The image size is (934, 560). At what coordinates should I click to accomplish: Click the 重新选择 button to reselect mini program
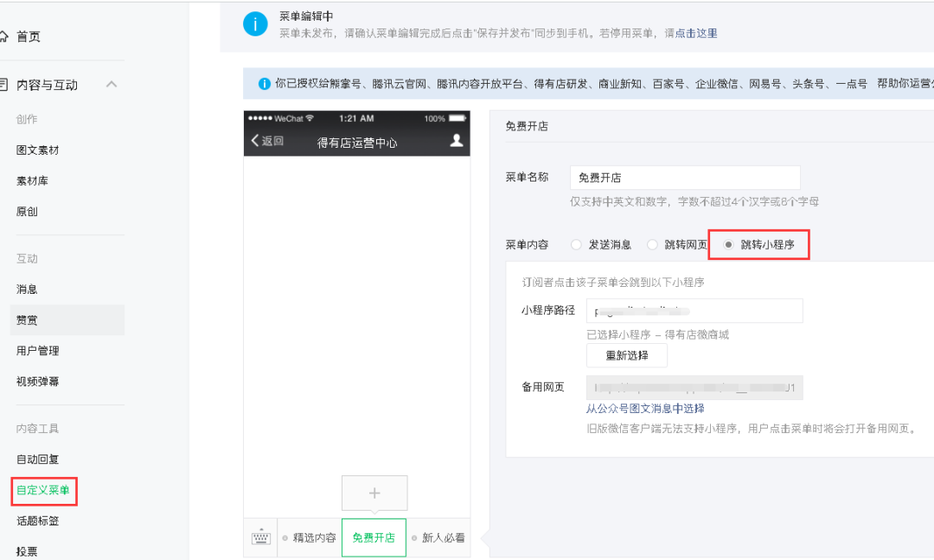click(626, 355)
